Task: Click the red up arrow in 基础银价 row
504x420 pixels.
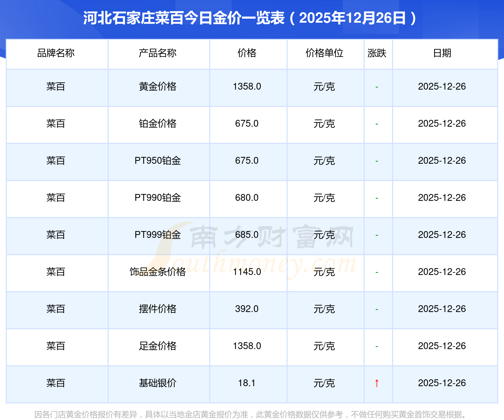Action: (377, 383)
